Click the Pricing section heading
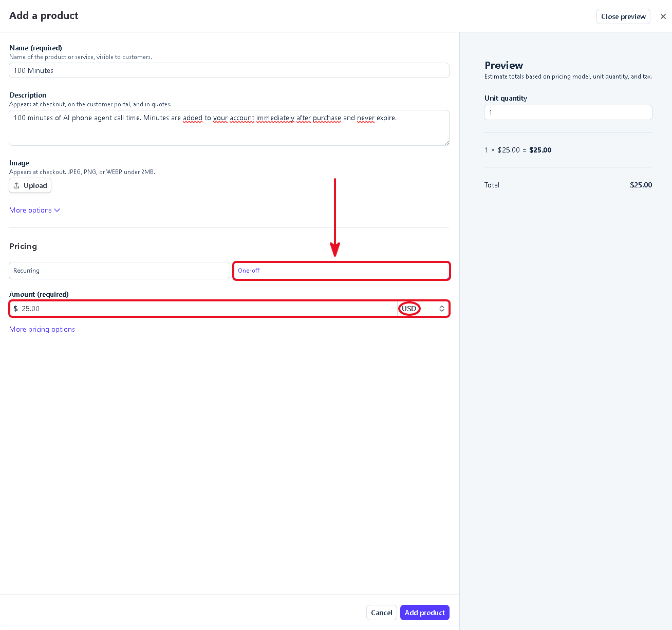Viewport: 672px width, 630px height. (x=23, y=246)
